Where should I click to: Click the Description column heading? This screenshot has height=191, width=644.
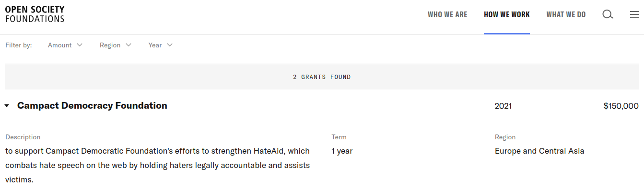coord(23,137)
